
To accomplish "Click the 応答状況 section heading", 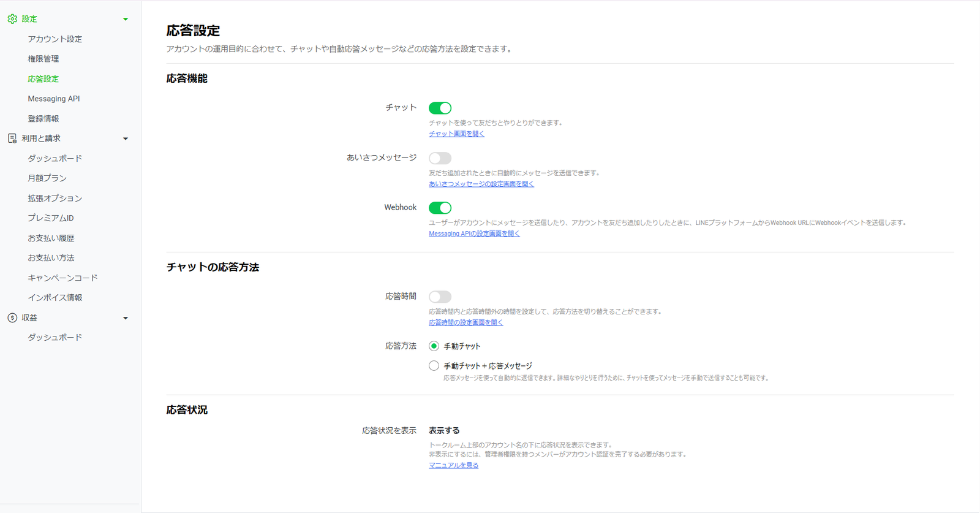I will click(187, 410).
